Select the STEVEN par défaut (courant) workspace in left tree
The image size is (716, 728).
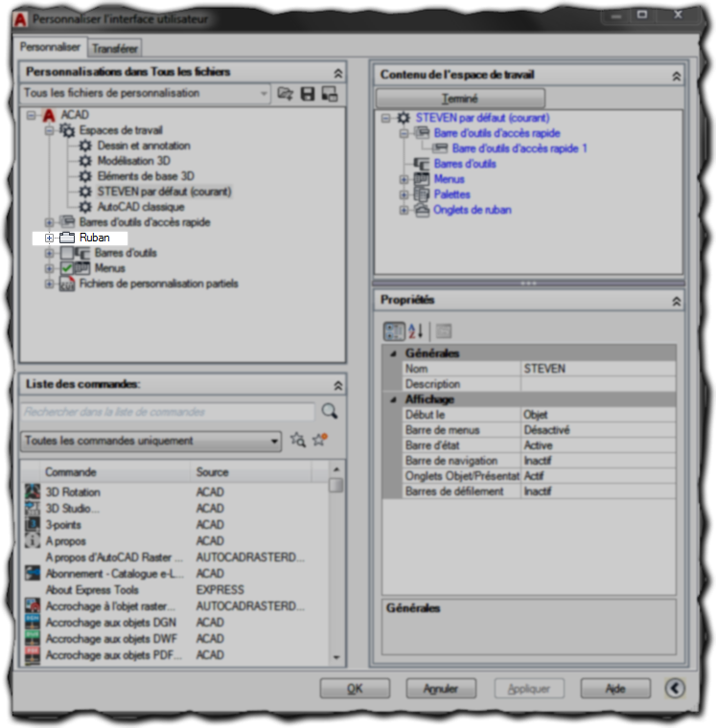[164, 192]
